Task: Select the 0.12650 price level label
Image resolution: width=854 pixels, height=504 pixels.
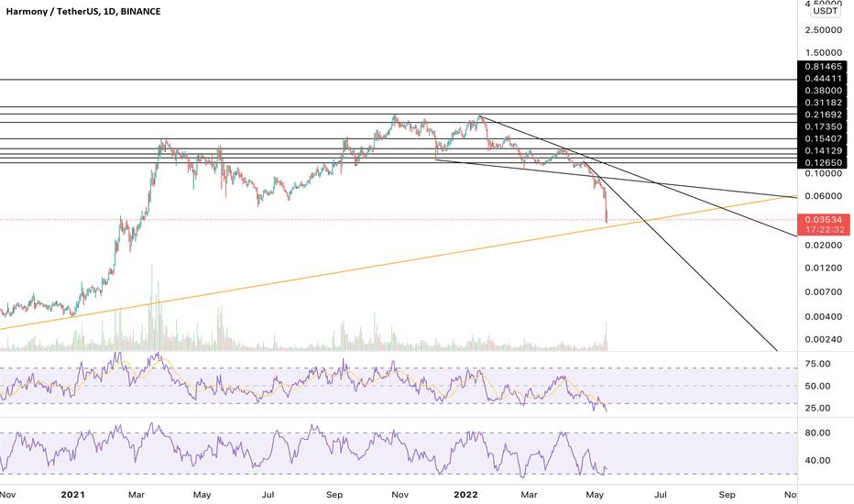Action: 823,162
